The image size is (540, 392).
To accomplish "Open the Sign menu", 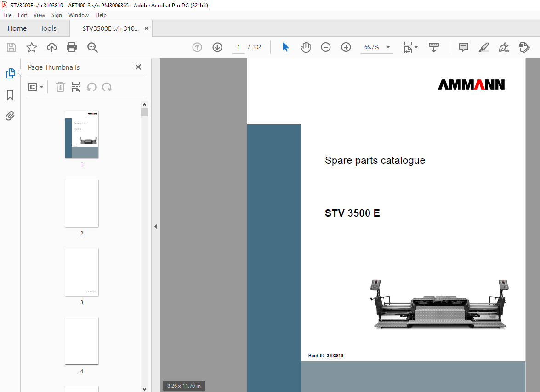I will tap(57, 15).
